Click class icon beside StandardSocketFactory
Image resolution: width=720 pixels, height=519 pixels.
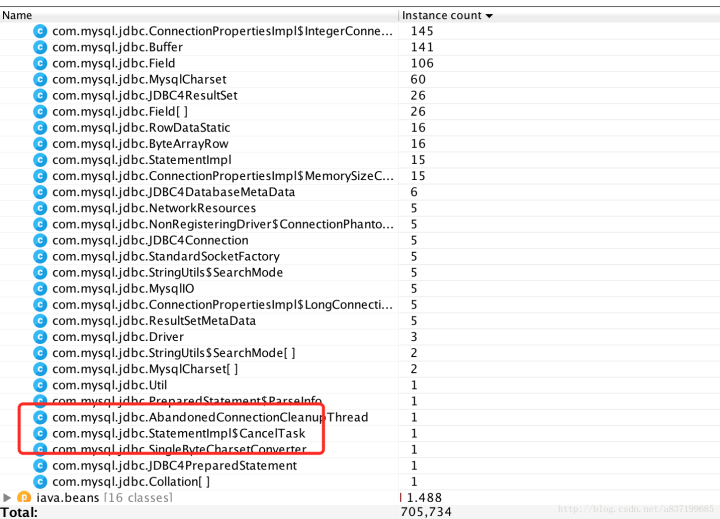click(40, 256)
